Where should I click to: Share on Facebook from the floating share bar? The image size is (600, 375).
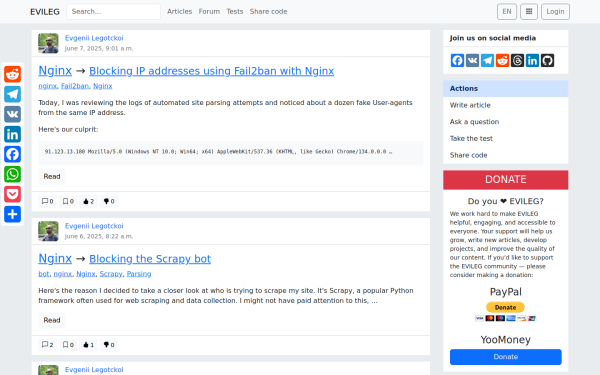[12, 154]
